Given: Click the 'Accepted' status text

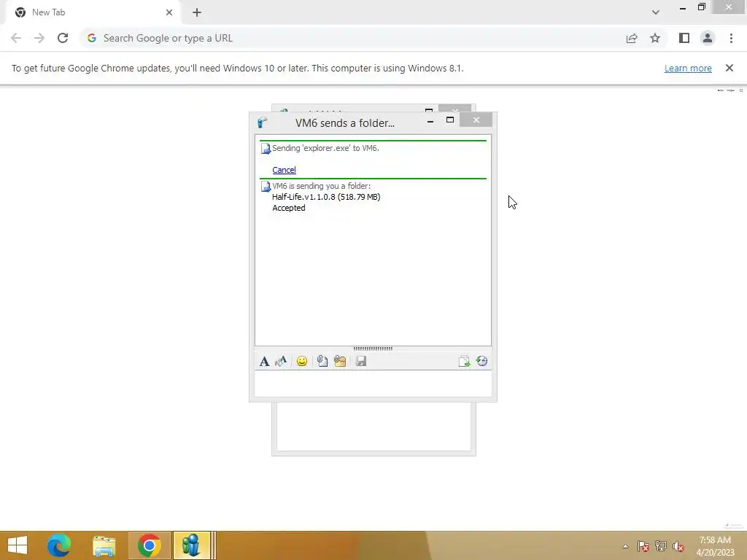Looking at the screenshot, I should 289,208.
